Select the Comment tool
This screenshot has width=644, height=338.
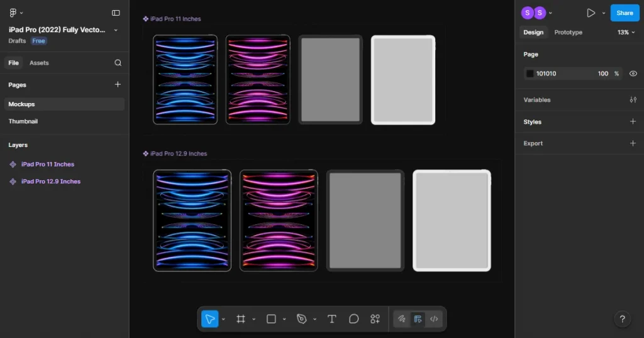pos(353,319)
